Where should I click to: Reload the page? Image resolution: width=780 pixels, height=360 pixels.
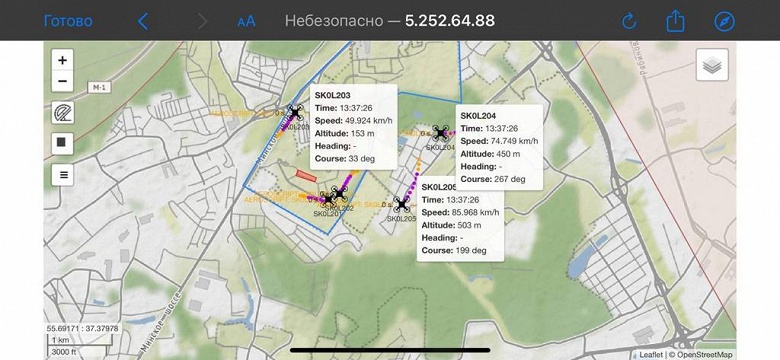pyautogui.click(x=629, y=21)
